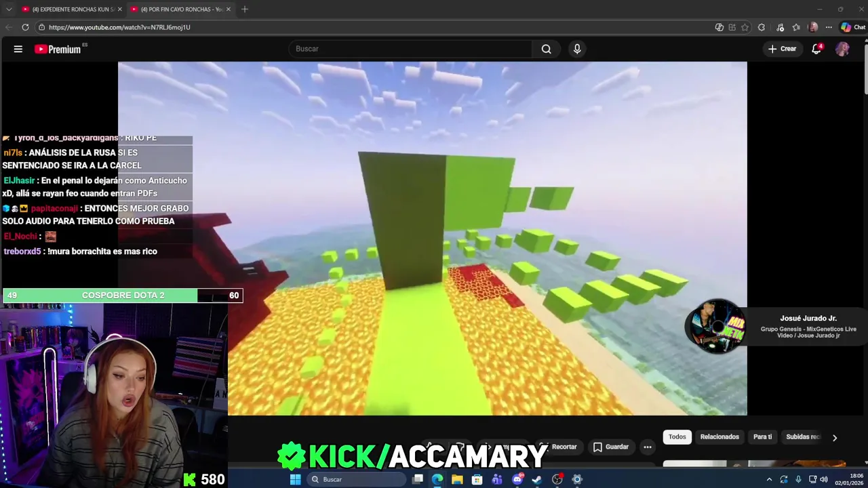This screenshot has height=488, width=868.
Task: Open volume control in system tray
Action: (824, 479)
